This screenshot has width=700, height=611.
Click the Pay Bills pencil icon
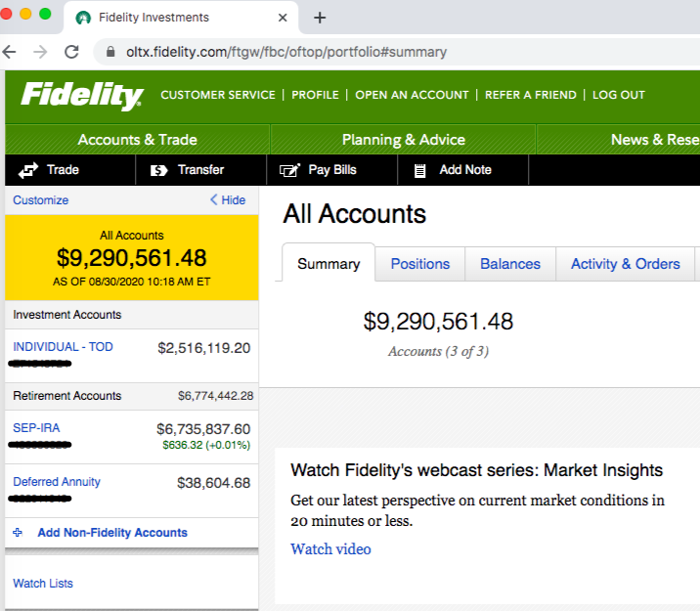[289, 170]
